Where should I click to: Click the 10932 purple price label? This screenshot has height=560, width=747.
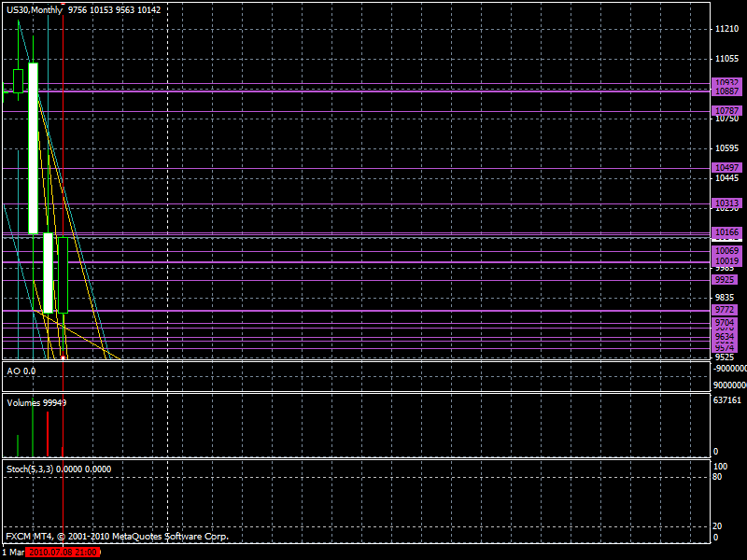(x=726, y=82)
